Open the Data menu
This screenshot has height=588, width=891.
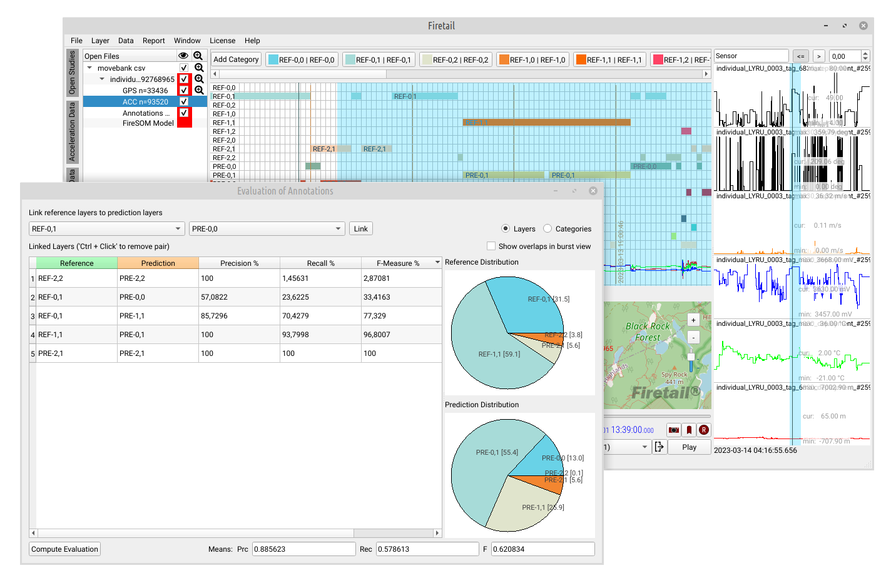(x=126, y=41)
